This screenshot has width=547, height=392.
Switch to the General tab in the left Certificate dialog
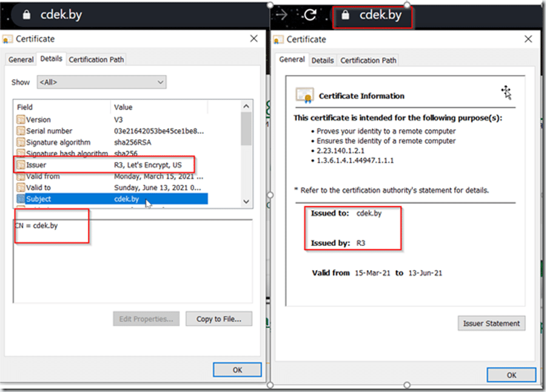tap(21, 59)
